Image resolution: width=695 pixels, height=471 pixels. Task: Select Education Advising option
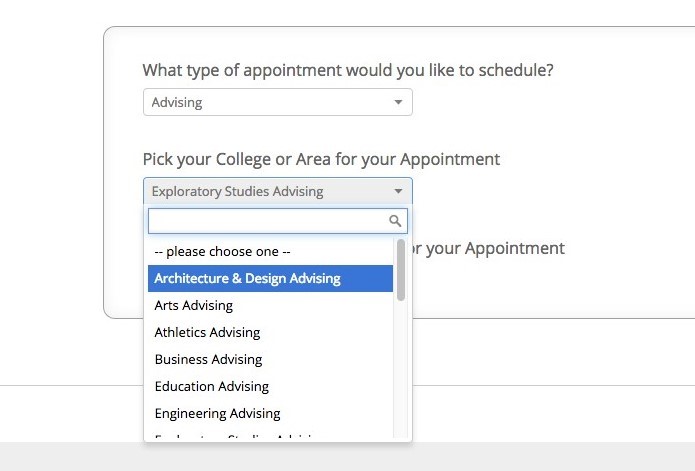tap(212, 386)
